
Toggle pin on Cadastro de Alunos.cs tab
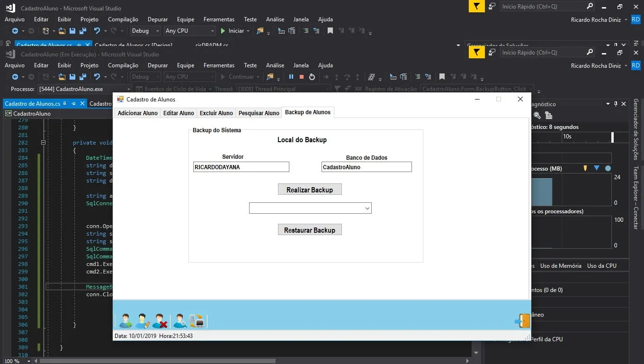pos(73,103)
